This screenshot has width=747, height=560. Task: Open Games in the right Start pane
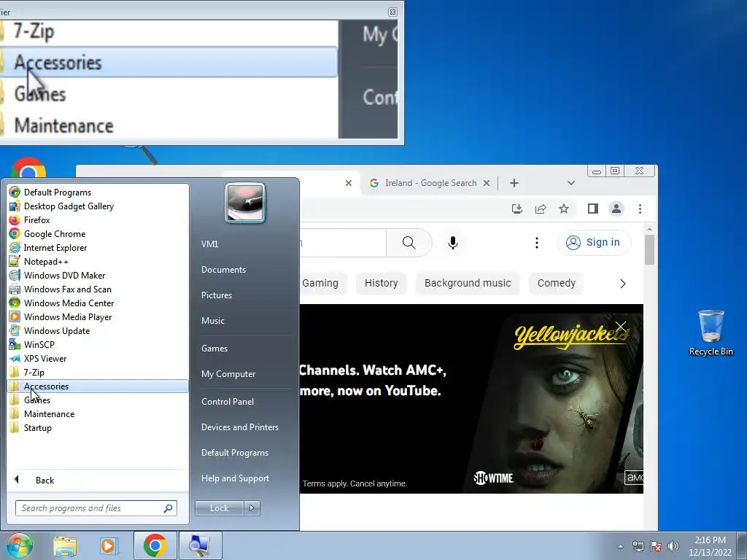tap(214, 349)
